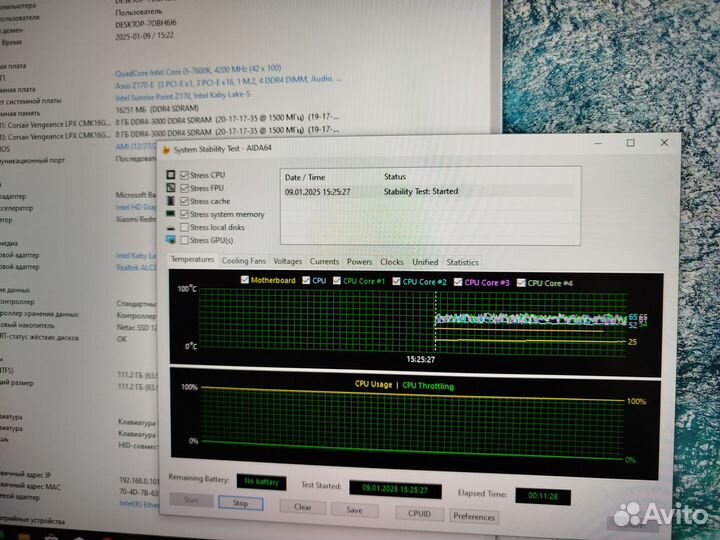This screenshot has width=720, height=540.
Task: Toggle CPU temperature graph checkbox
Action: tap(306, 280)
